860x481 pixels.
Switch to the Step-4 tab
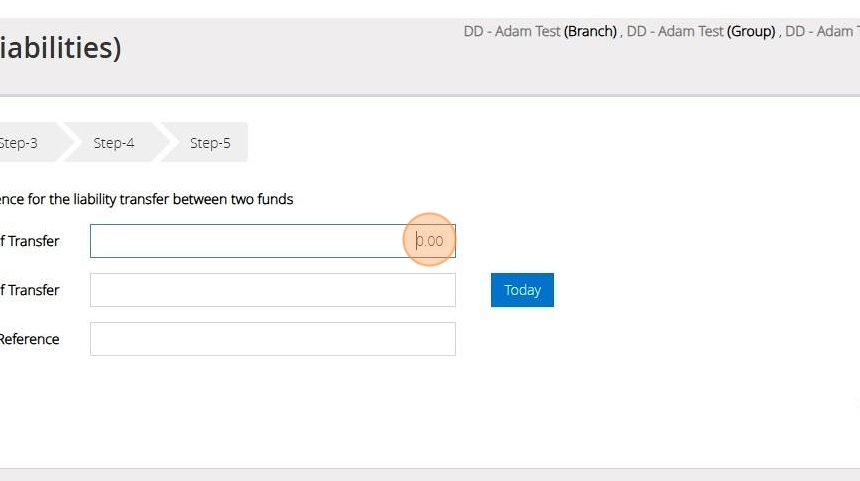(113, 143)
